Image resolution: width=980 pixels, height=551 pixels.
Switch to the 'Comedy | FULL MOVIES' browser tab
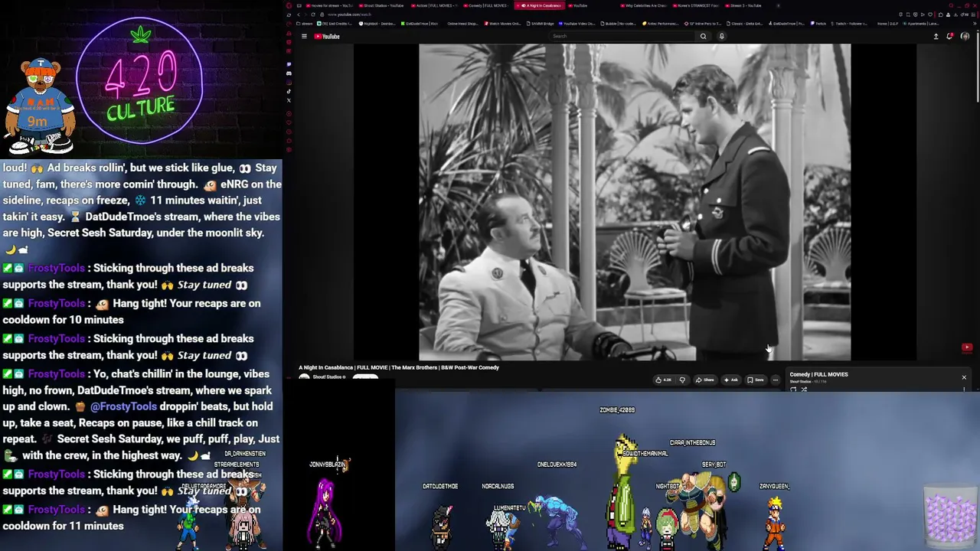487,5
